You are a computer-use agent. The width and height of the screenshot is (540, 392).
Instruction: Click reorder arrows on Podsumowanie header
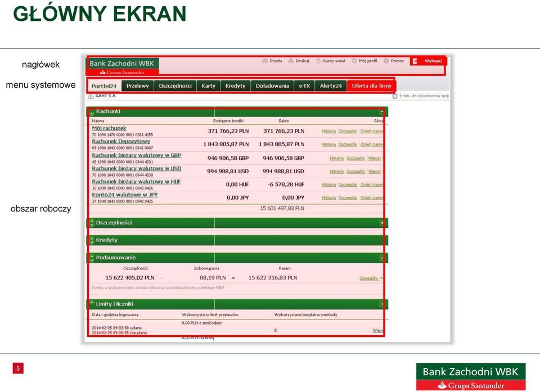click(x=92, y=258)
